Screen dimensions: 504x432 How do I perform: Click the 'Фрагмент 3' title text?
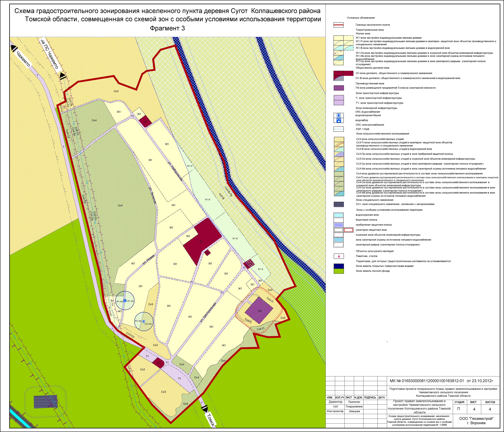pos(167,28)
